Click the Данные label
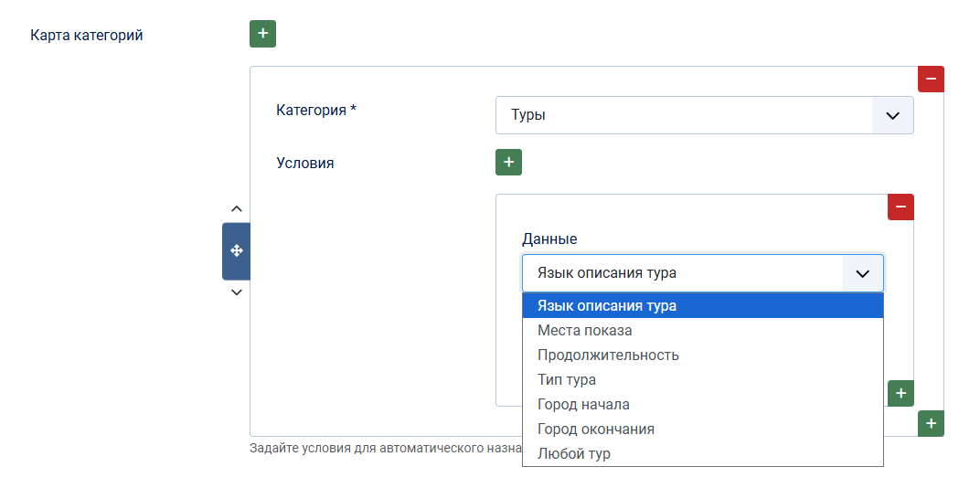The height and width of the screenshot is (488, 980). pos(549,239)
